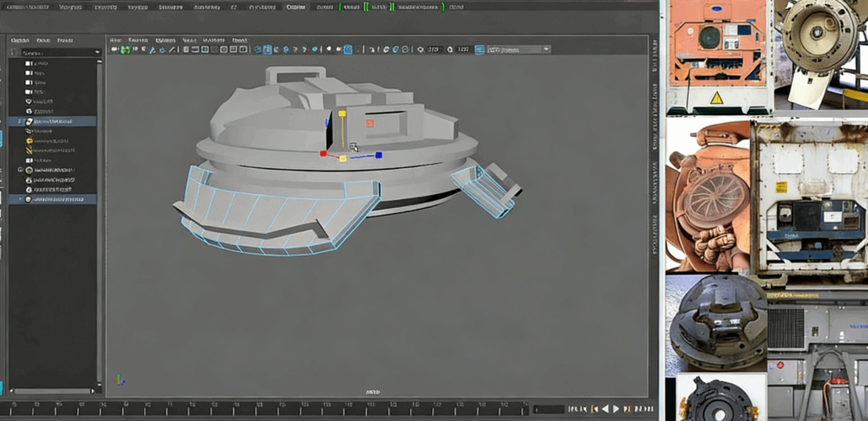This screenshot has height=421, width=868.
Task: Select the highlighted shelf tab in the top bar
Action: [296, 6]
